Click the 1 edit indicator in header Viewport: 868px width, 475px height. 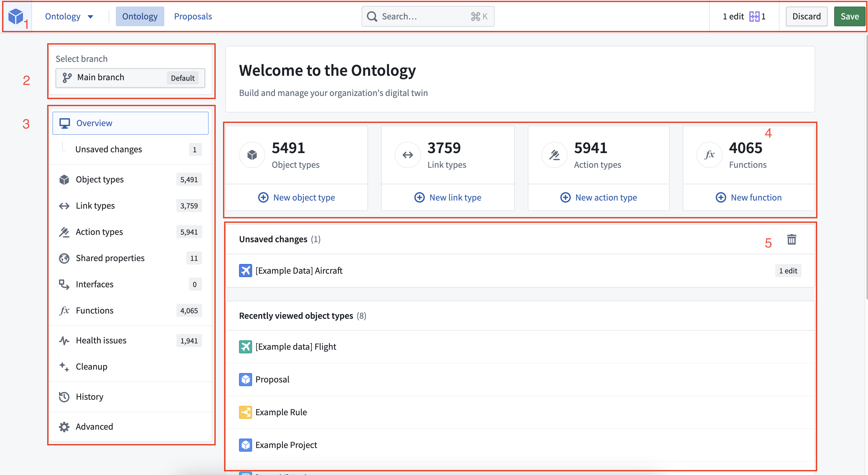pyautogui.click(x=733, y=16)
